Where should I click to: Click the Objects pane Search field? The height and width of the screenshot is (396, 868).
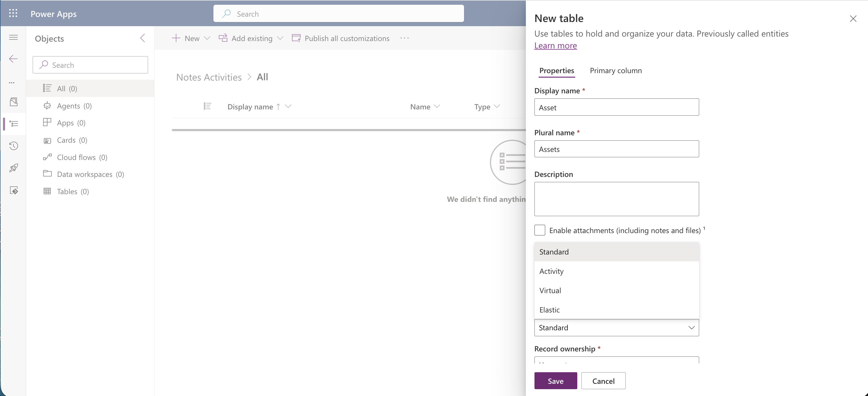(90, 65)
